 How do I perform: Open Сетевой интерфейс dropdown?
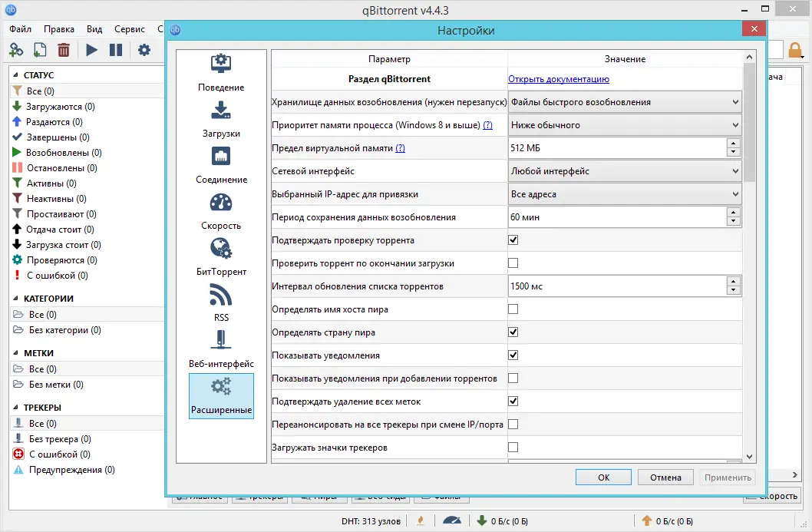point(625,171)
